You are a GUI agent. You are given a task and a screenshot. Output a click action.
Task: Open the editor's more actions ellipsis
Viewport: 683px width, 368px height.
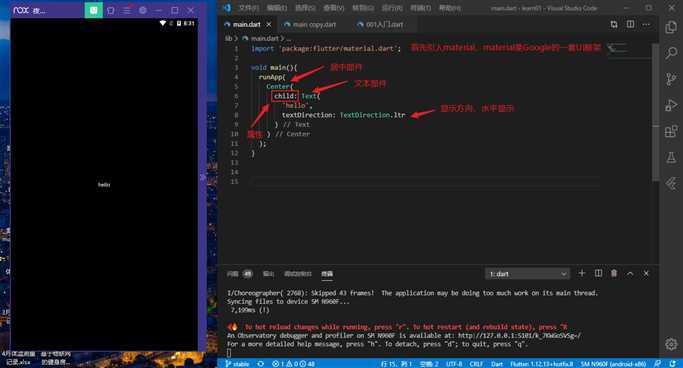(x=646, y=24)
